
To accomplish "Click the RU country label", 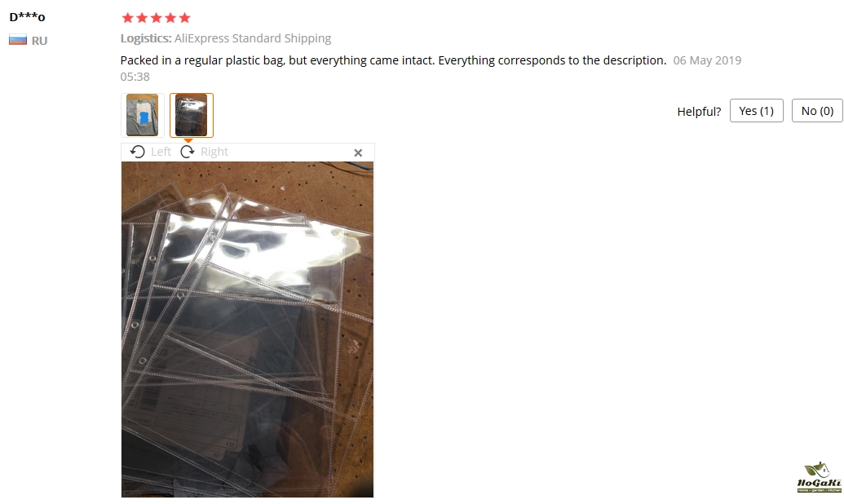I will point(39,41).
